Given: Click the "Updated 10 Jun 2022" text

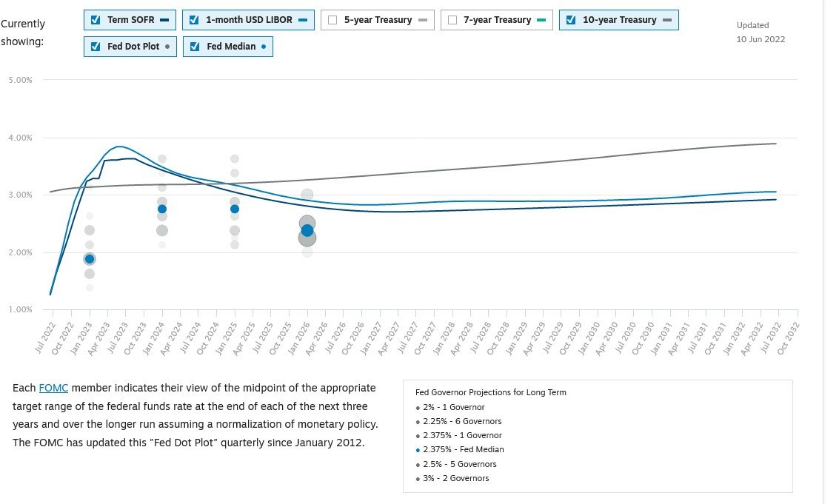Looking at the screenshot, I should coord(761,32).
